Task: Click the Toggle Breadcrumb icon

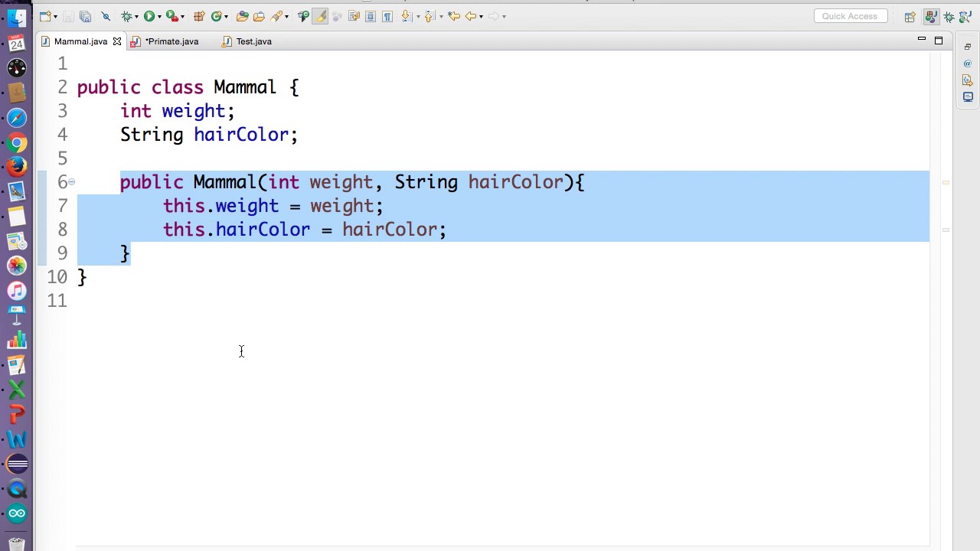Action: point(303,16)
